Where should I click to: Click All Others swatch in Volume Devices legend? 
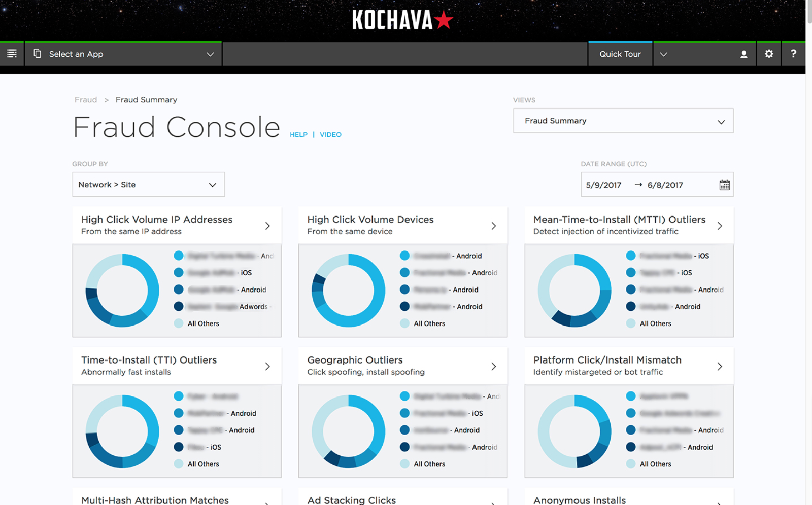pos(404,323)
